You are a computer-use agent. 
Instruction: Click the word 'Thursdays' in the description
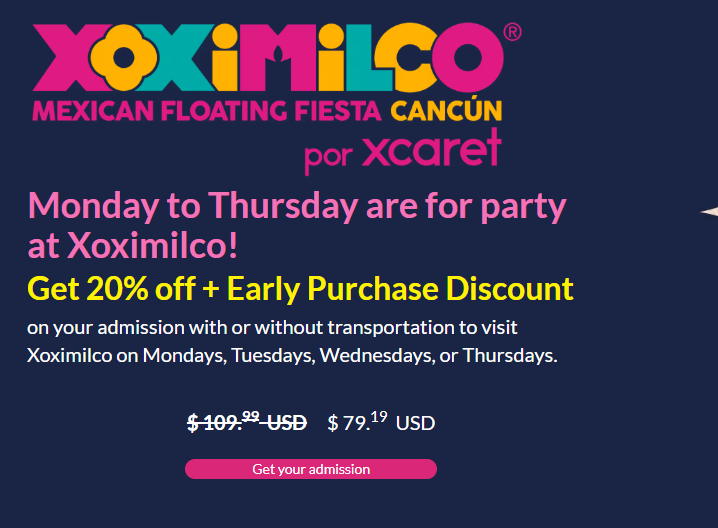(x=511, y=356)
